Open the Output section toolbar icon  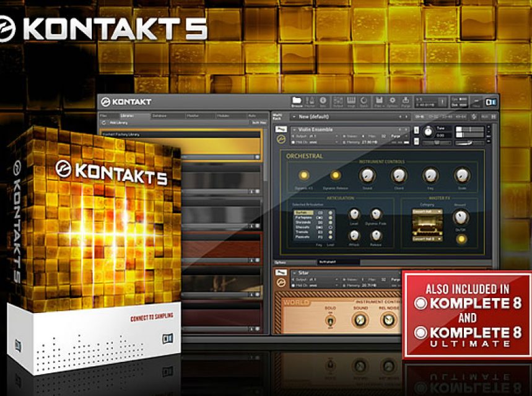(338, 102)
